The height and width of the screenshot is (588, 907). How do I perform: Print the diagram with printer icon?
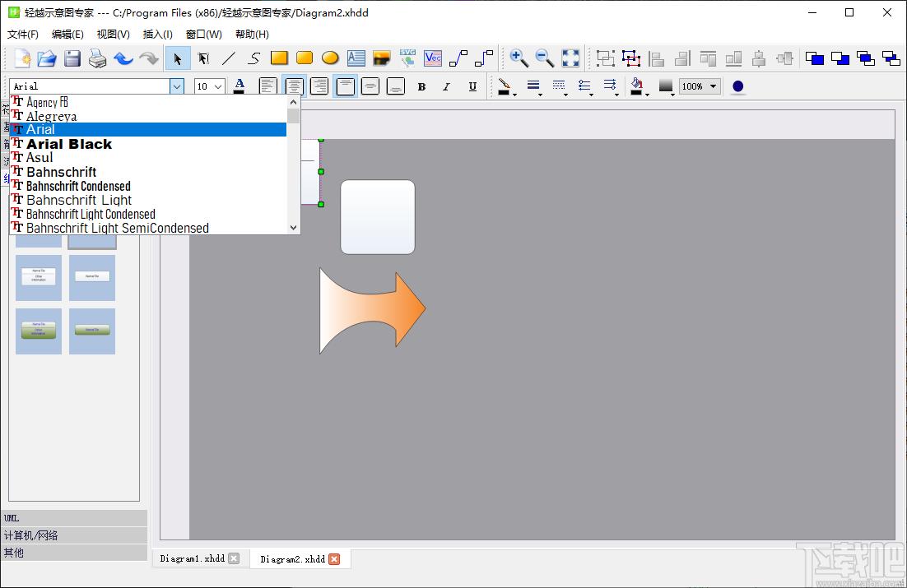[x=97, y=58]
